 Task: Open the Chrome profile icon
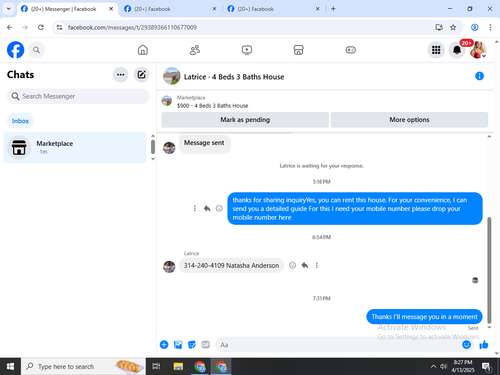(x=475, y=27)
